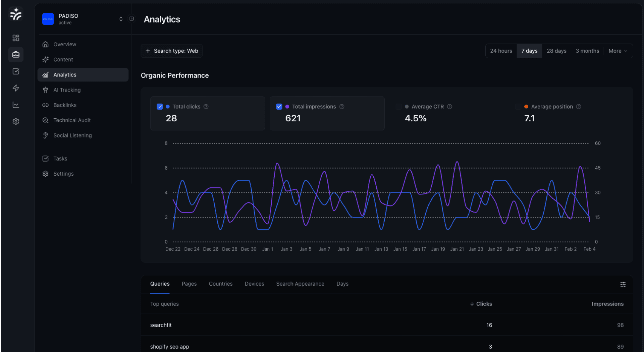Click the SearchFit logo icon
This screenshot has height=352, width=644.
16,14
